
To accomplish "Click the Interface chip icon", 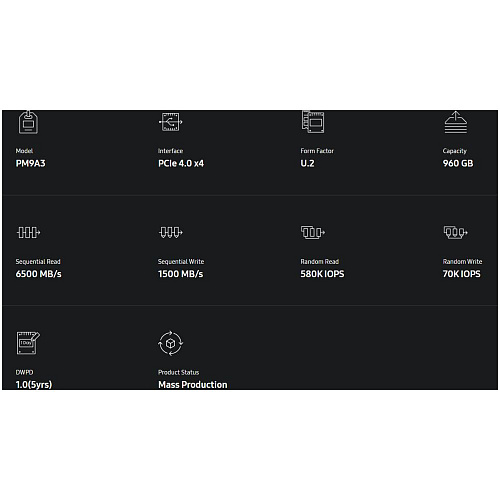I will pos(170,122).
